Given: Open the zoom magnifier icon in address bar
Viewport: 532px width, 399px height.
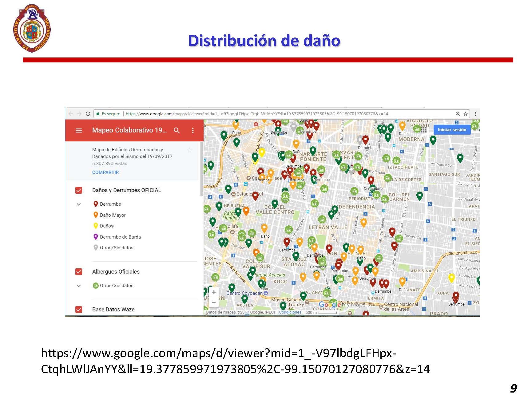Looking at the screenshot, I should 458,114.
